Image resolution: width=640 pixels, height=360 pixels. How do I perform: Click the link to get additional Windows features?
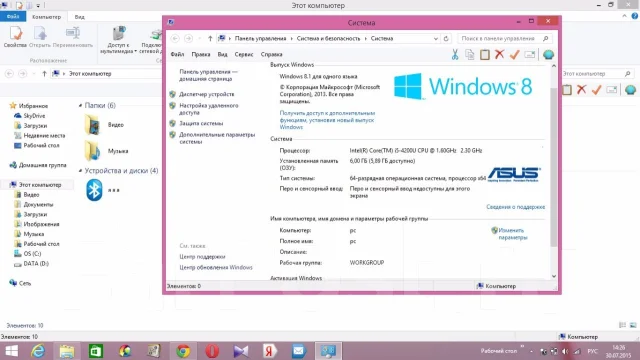327,120
